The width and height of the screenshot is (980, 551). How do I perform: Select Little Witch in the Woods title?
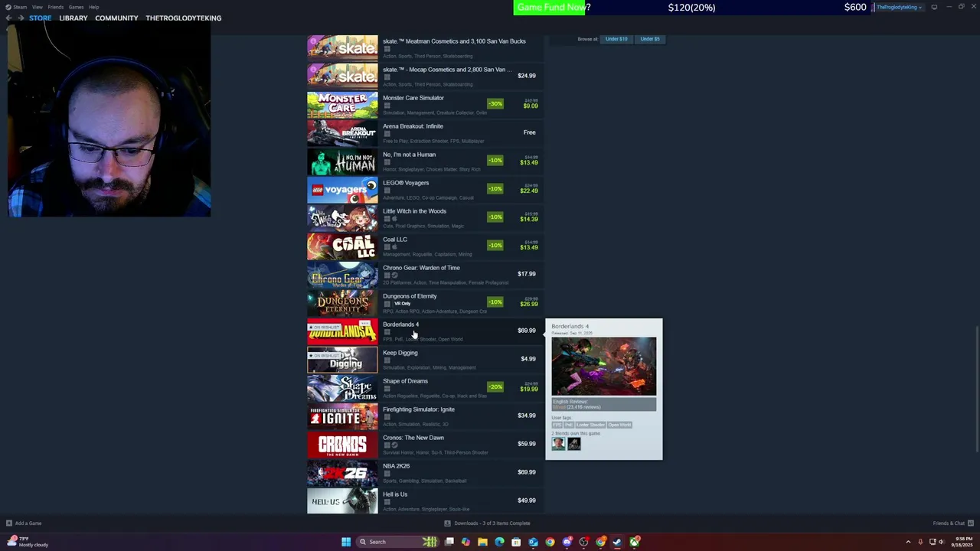point(414,211)
